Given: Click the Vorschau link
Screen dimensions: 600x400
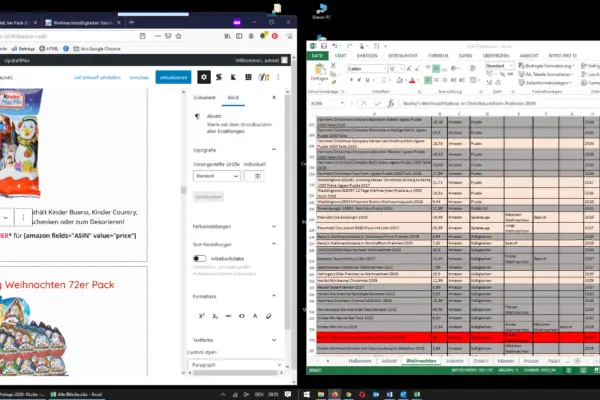Looking at the screenshot, I should (139, 77).
